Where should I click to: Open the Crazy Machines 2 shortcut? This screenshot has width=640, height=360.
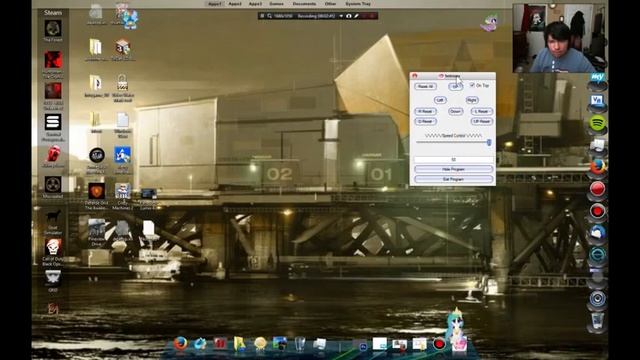pyautogui.click(x=122, y=191)
